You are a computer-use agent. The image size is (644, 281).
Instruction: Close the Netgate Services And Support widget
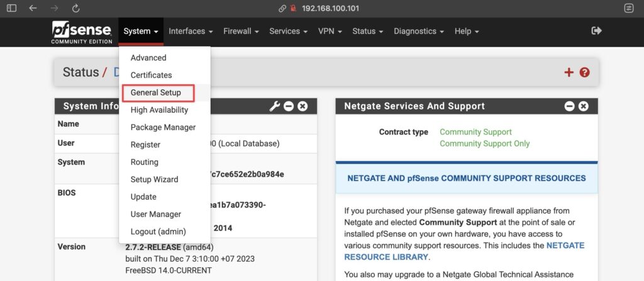(583, 106)
